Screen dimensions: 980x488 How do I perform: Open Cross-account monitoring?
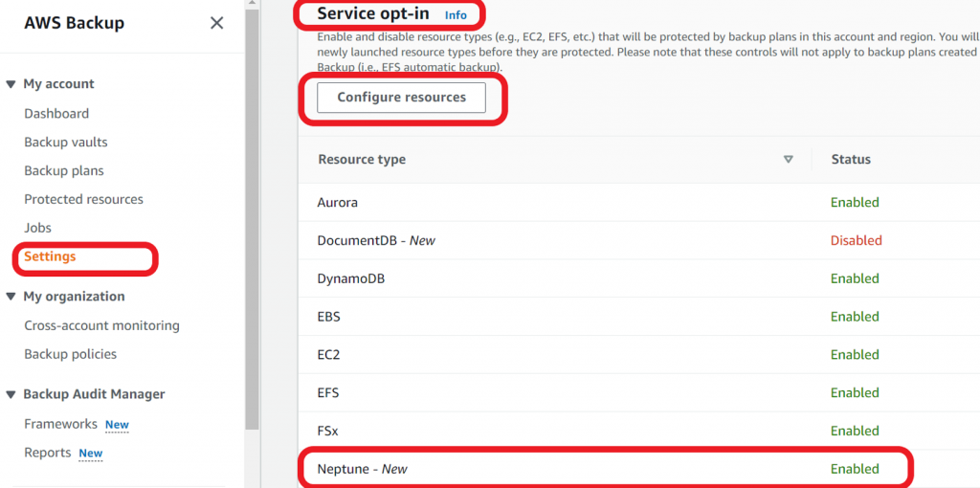point(101,325)
